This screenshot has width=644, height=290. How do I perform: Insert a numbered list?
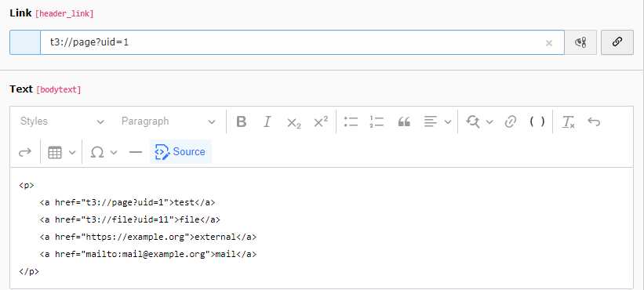[377, 121]
